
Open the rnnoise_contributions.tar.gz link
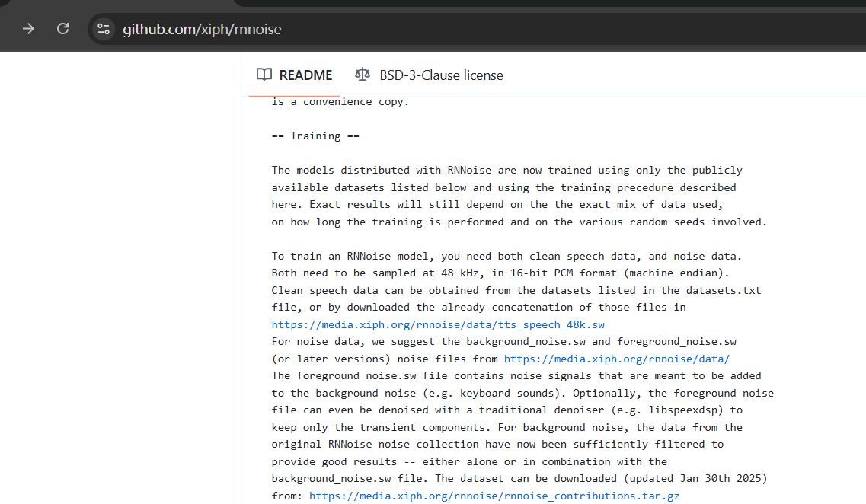[x=494, y=496]
